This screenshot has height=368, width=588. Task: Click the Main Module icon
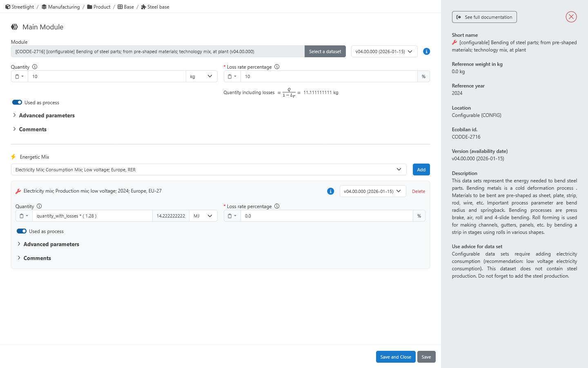point(14,27)
